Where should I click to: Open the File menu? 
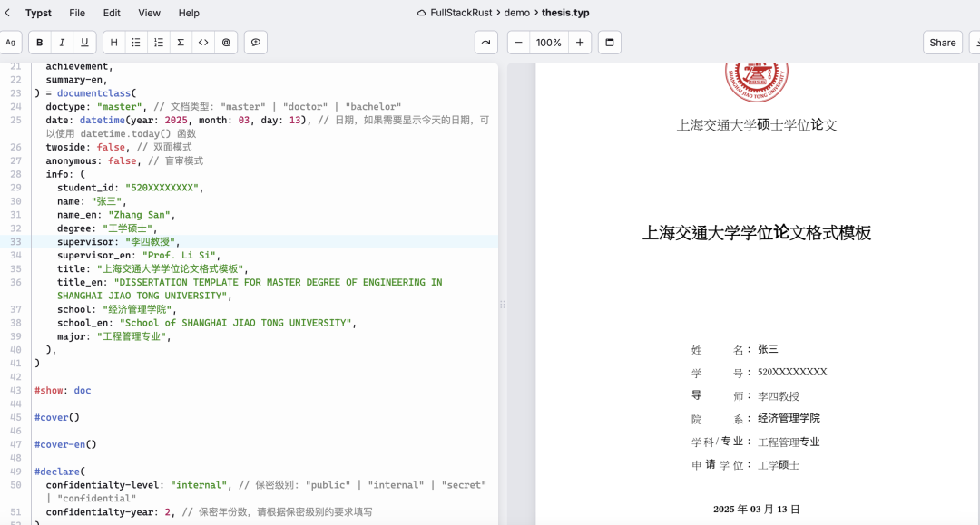[x=77, y=13]
